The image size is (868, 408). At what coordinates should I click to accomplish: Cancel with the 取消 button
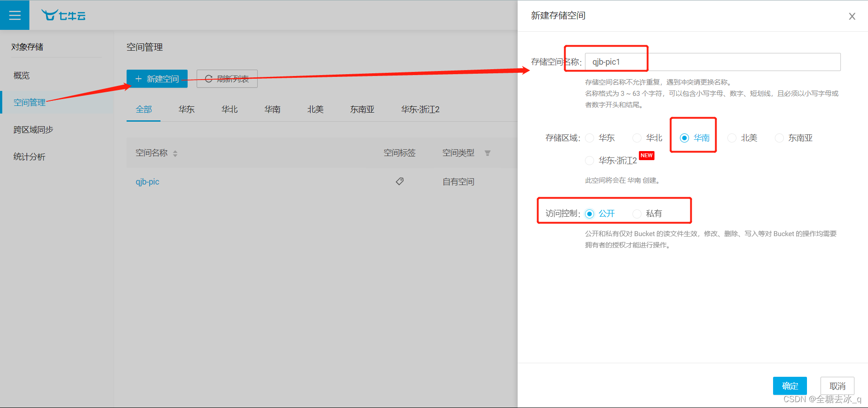click(x=837, y=386)
